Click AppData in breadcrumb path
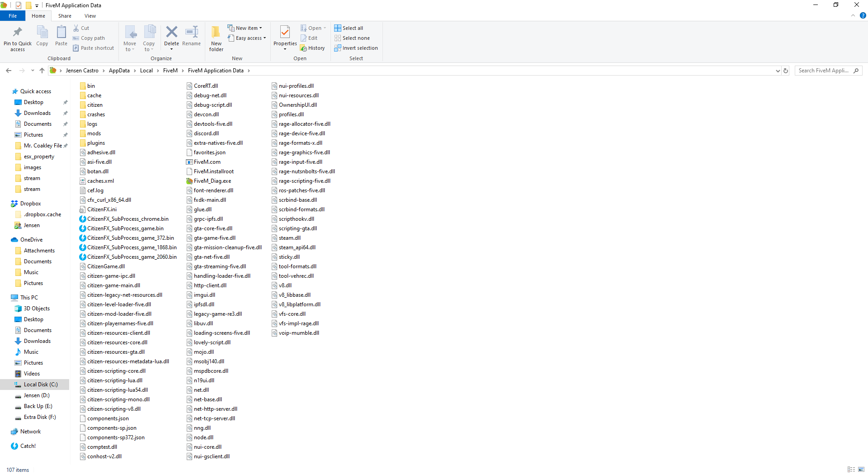 coord(119,71)
